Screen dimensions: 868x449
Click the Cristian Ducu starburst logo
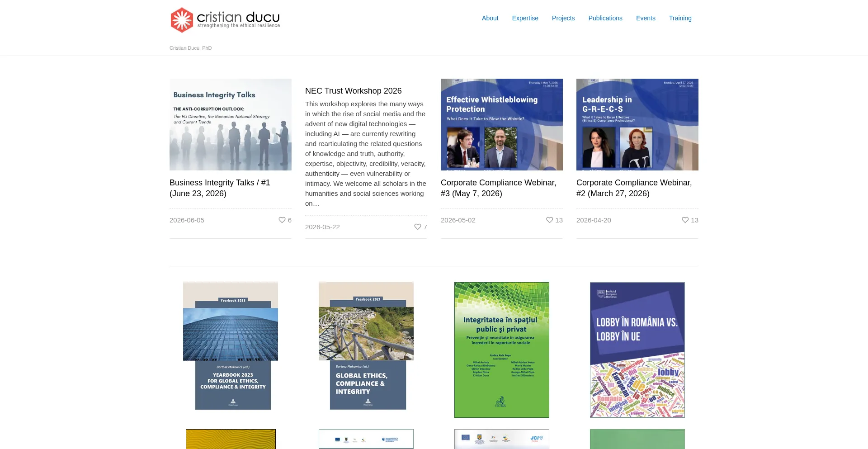click(x=182, y=20)
